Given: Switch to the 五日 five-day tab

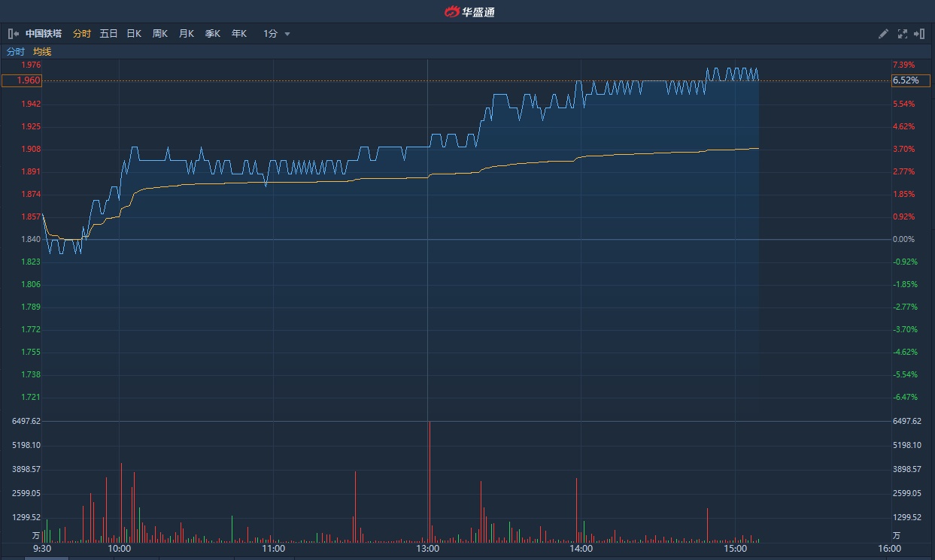Looking at the screenshot, I should coord(108,34).
